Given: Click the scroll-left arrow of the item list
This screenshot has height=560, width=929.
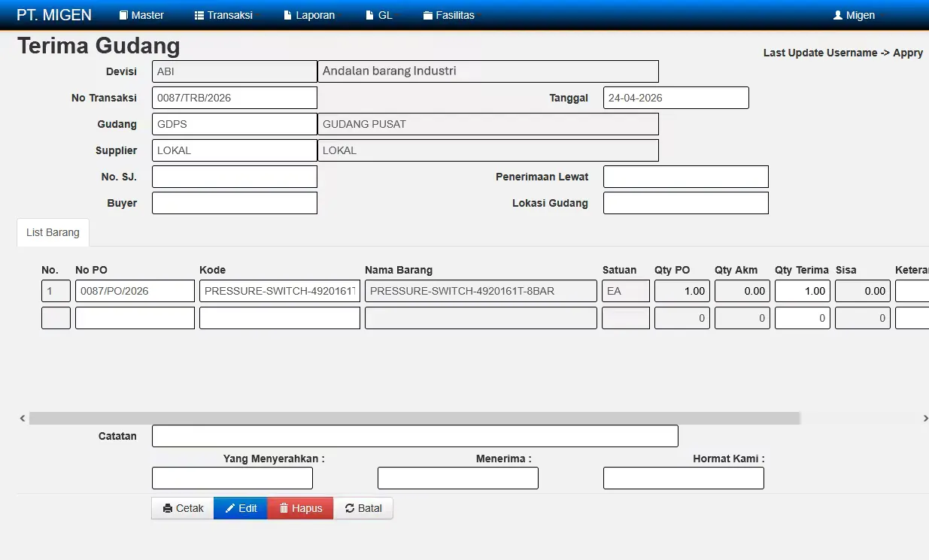Looking at the screenshot, I should point(23,418).
